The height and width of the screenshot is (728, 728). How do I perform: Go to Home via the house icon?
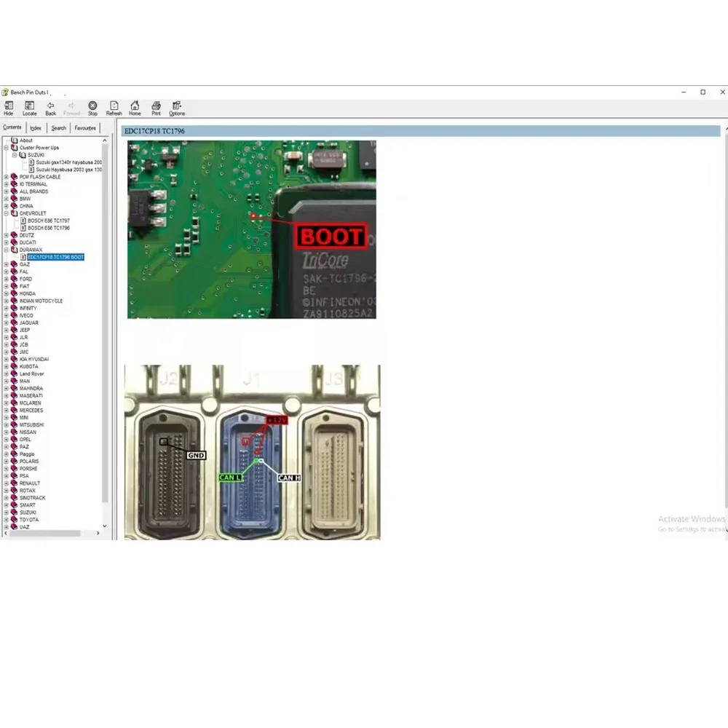click(135, 107)
